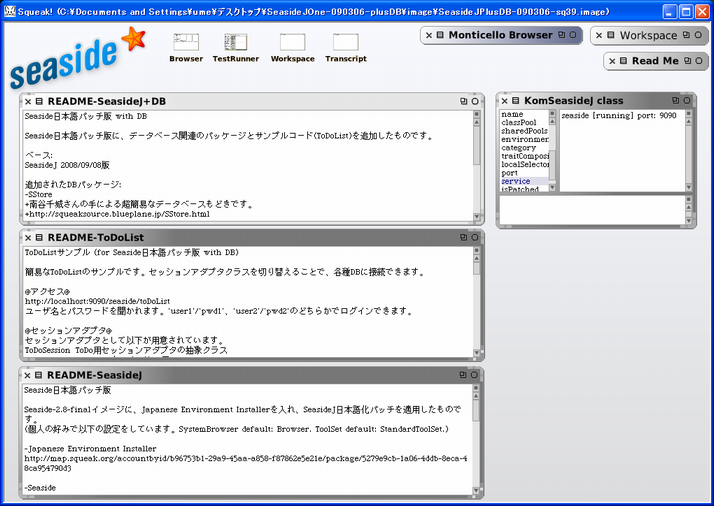Image resolution: width=714 pixels, height=506 pixels.
Task: Click the 'seaside [running] port: 9090' value
Action: pos(618,116)
